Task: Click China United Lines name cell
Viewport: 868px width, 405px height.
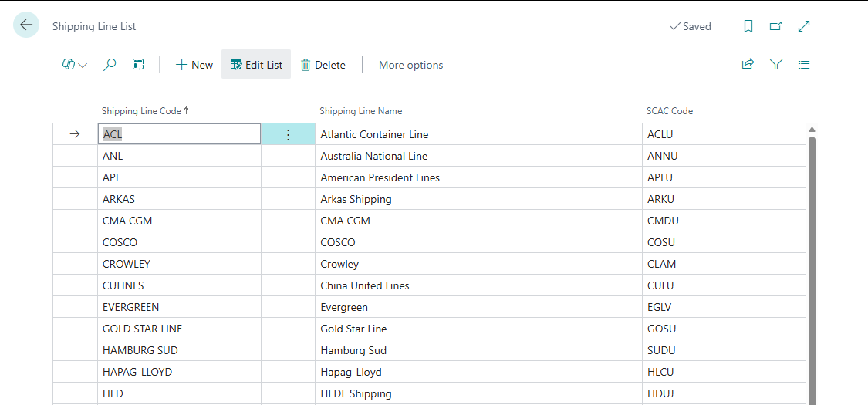Action: click(479, 285)
